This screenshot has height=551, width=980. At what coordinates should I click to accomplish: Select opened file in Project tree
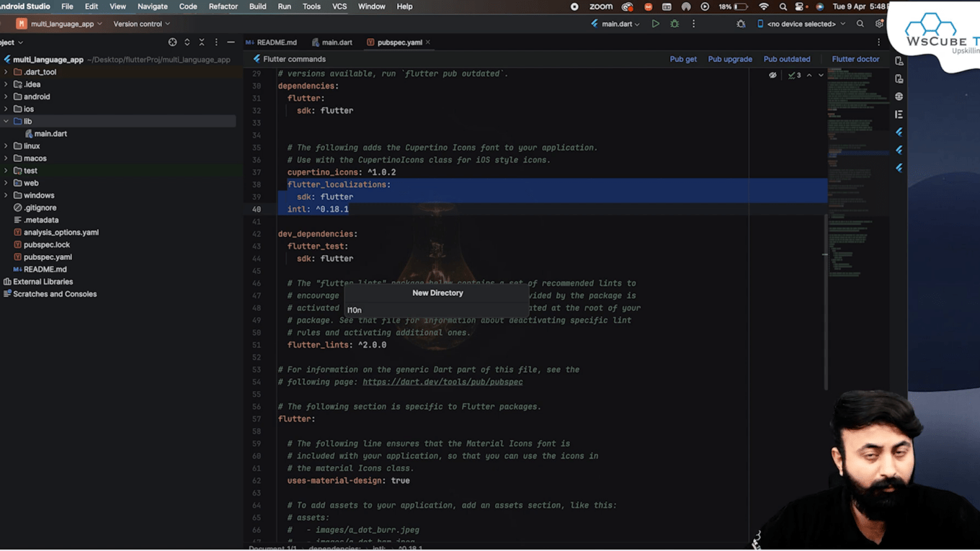[172, 42]
